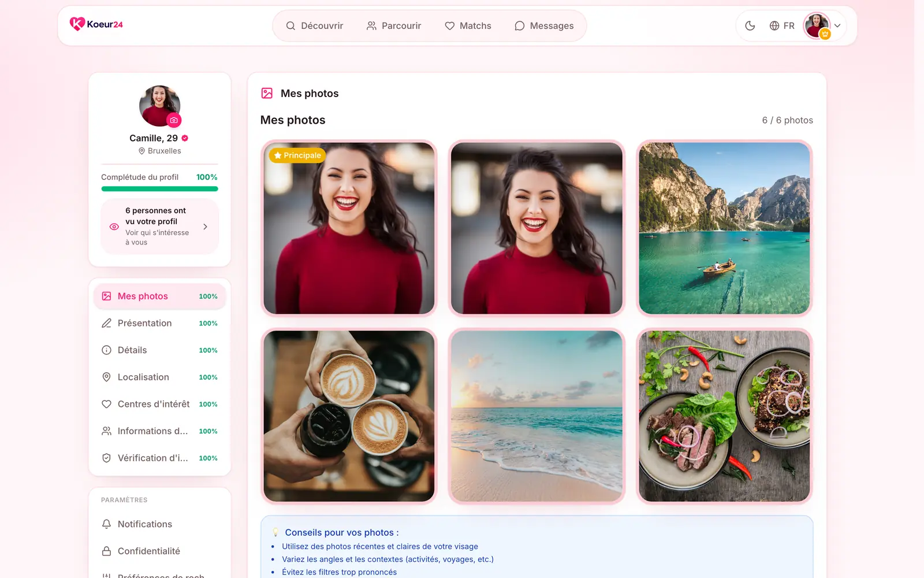Open the FR language selector
The height and width of the screenshot is (578, 924).
(782, 25)
